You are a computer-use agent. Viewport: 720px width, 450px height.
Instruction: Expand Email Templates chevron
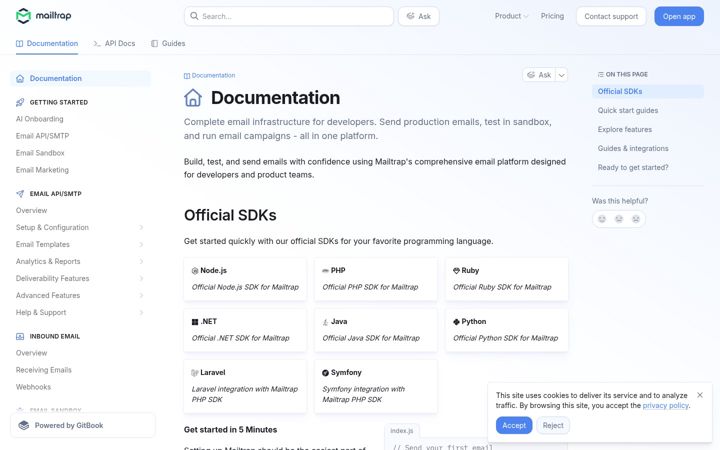click(141, 244)
